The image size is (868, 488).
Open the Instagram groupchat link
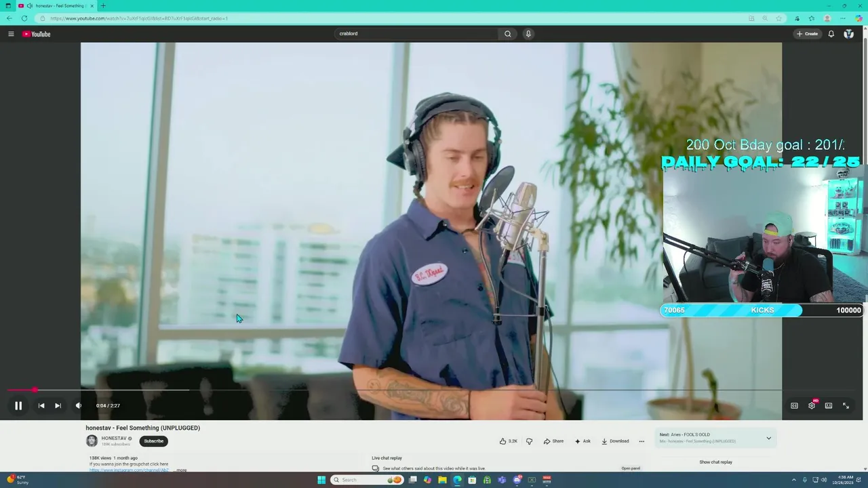[129, 470]
